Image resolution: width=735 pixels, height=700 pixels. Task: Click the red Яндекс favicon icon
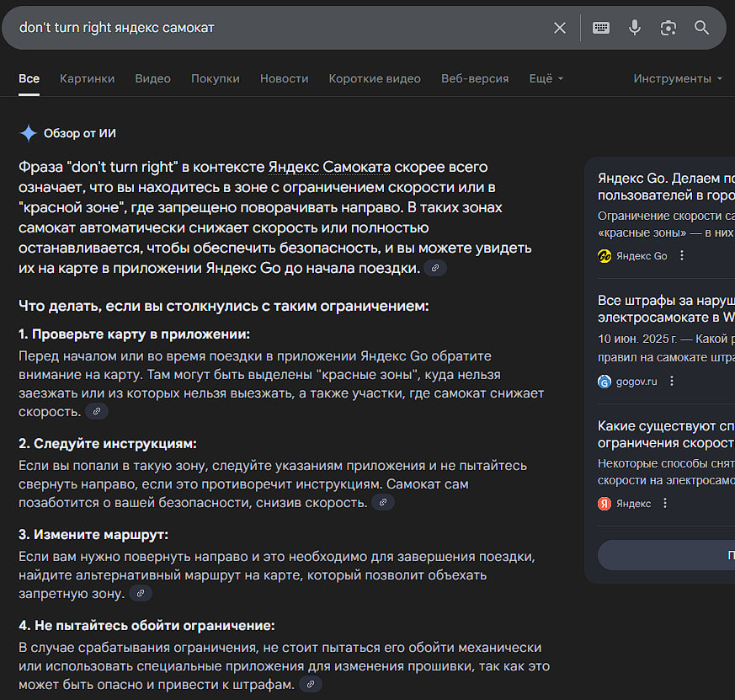[605, 504]
